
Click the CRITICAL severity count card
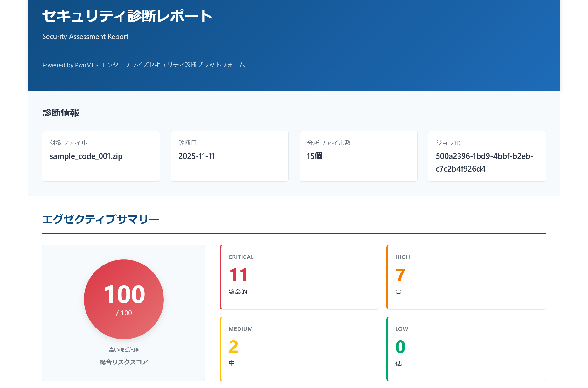pos(299,277)
